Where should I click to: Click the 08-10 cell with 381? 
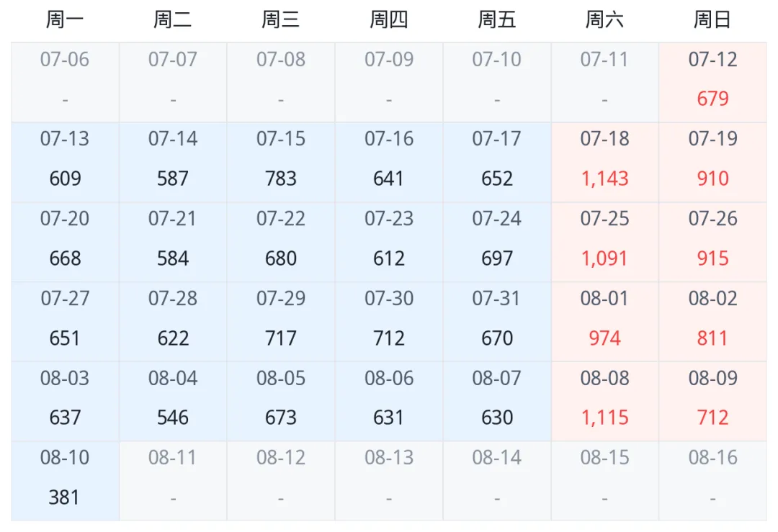pyautogui.click(x=65, y=481)
